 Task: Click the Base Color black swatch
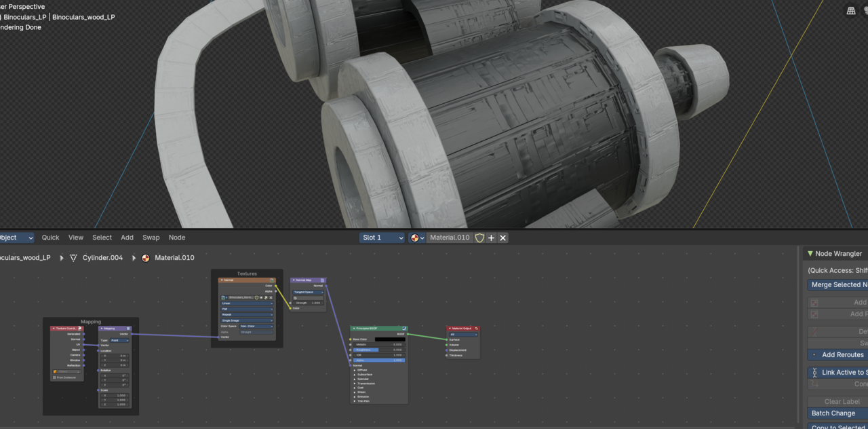pyautogui.click(x=390, y=339)
